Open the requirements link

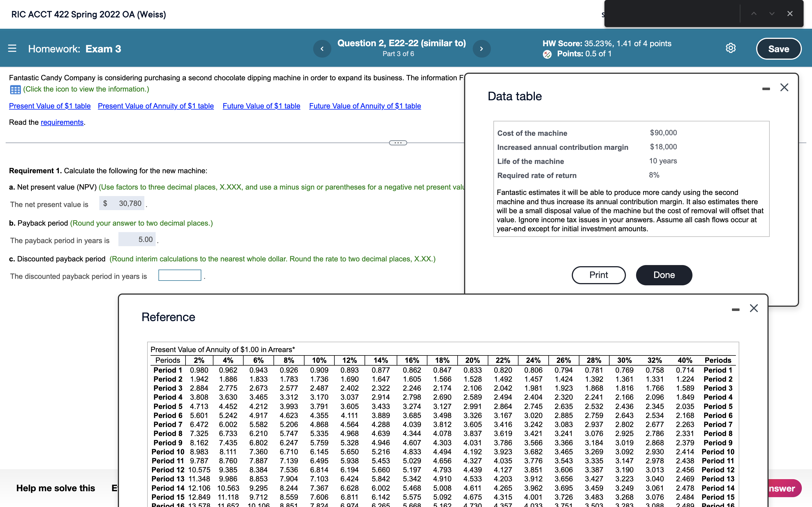point(62,123)
